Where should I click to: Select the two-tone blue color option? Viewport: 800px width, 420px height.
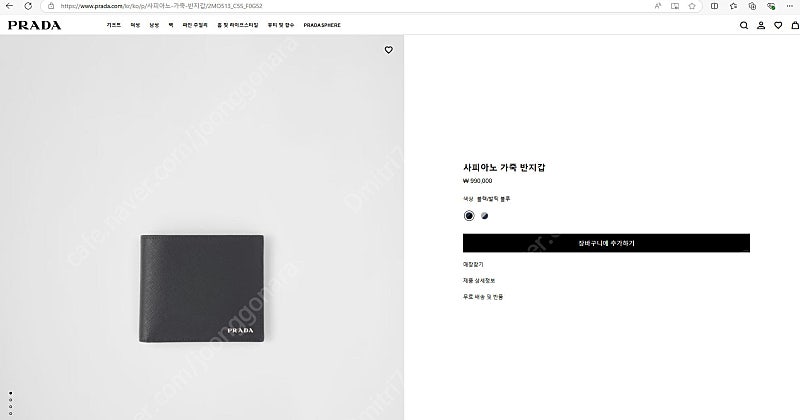click(x=484, y=216)
